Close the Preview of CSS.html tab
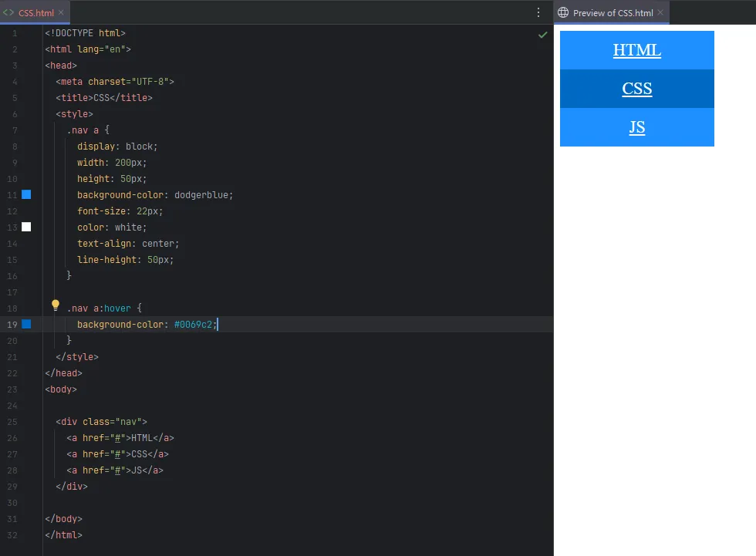This screenshot has width=756, height=556. (660, 12)
